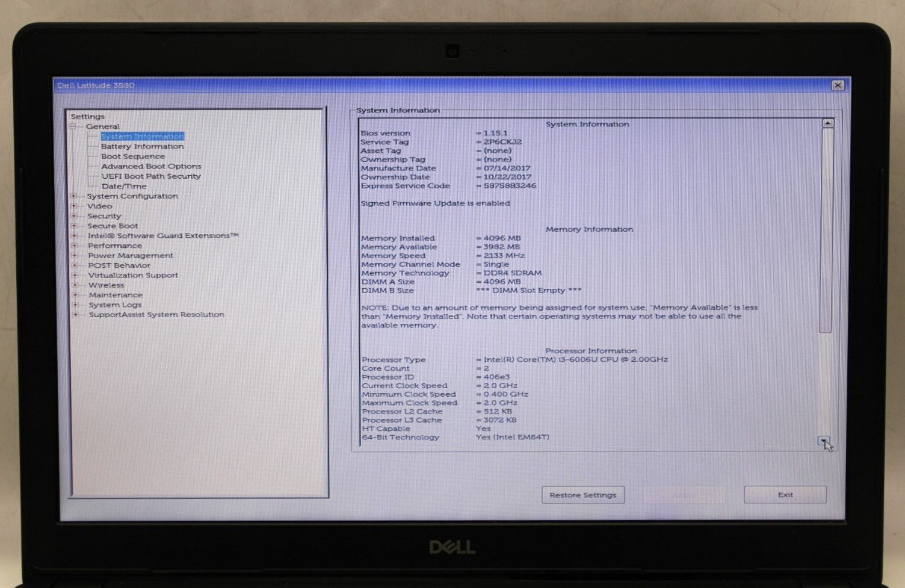Viewport: 905px width, 588px height.
Task: Click Memory Channel Mode Single value
Action: point(496,264)
